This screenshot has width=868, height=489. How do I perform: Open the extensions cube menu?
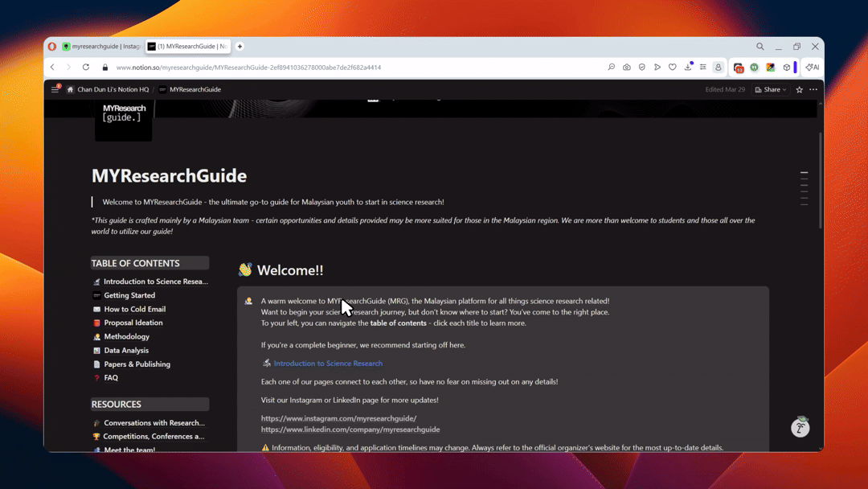(x=786, y=68)
